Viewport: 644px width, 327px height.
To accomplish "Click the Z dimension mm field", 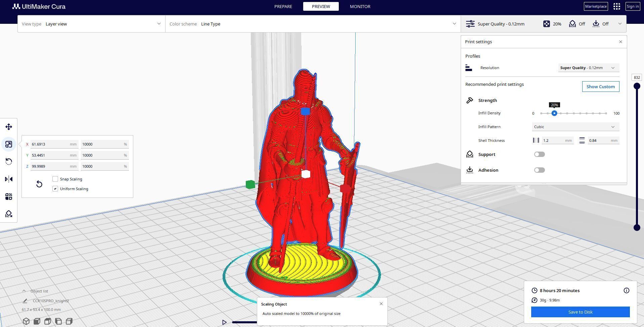I will coord(54,166).
